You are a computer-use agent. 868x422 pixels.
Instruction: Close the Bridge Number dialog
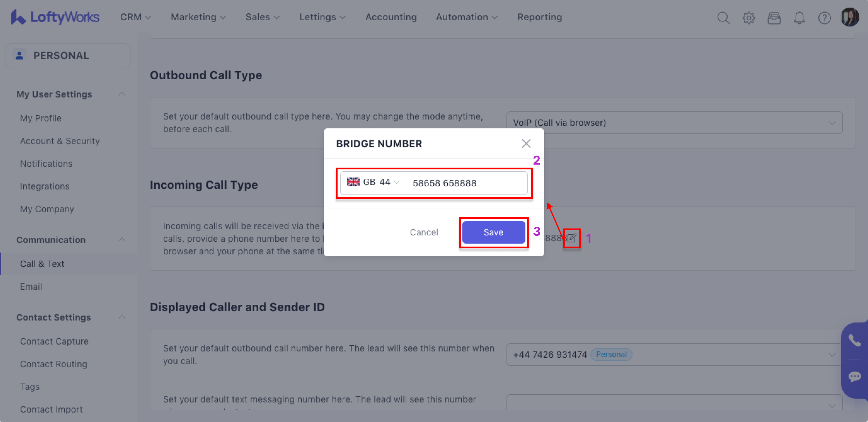point(526,143)
